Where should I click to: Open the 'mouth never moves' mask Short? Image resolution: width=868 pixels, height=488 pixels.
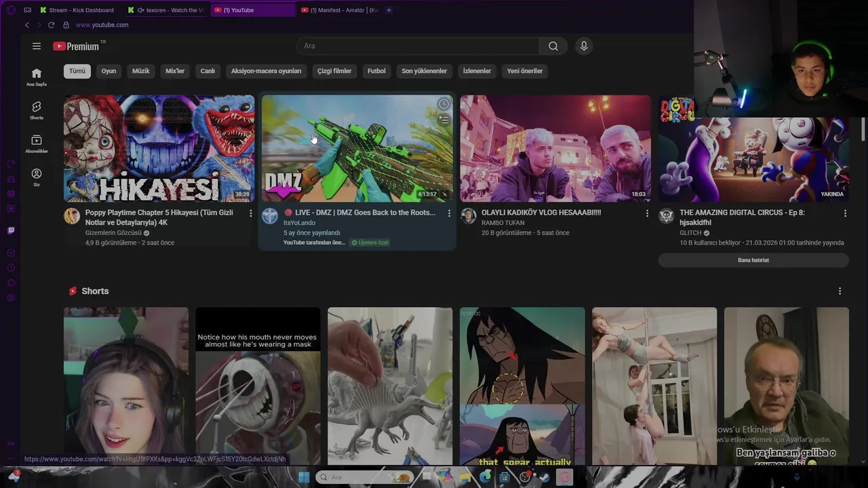[258, 386]
